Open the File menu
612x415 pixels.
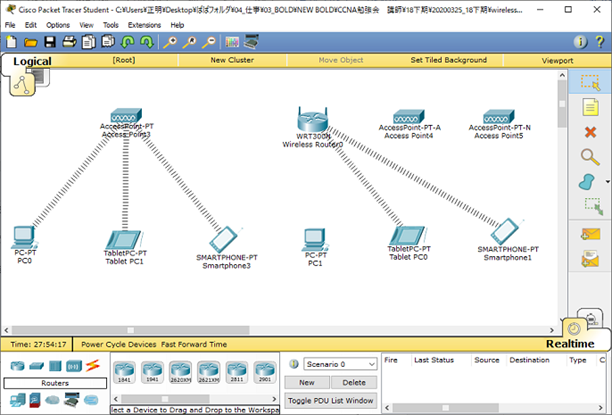[10, 25]
